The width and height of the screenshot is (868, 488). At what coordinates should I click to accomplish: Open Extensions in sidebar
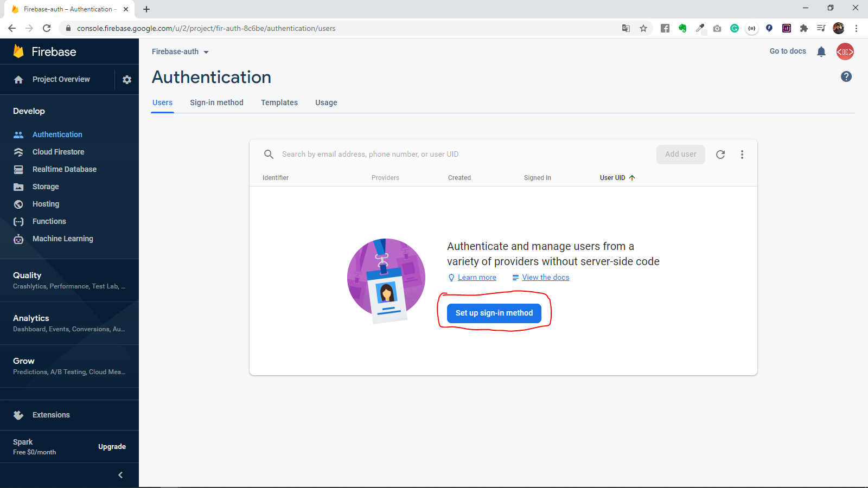point(51,415)
